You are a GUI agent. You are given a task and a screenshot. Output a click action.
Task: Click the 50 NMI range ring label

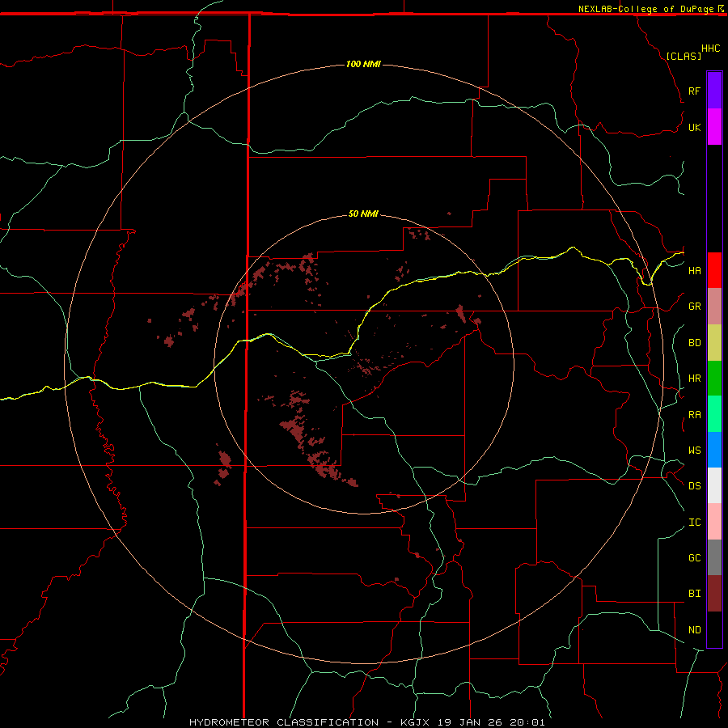pos(363,214)
